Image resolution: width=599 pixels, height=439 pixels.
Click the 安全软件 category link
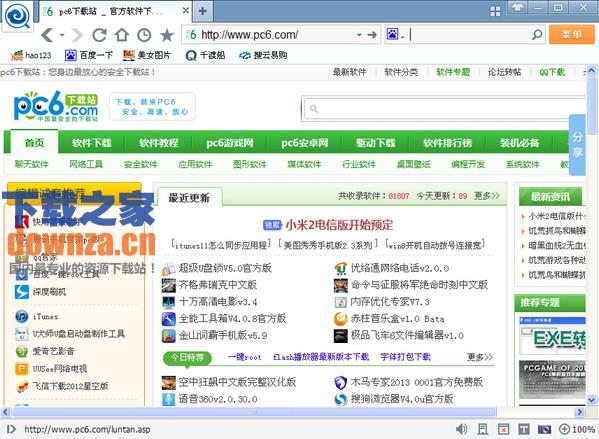click(x=141, y=164)
